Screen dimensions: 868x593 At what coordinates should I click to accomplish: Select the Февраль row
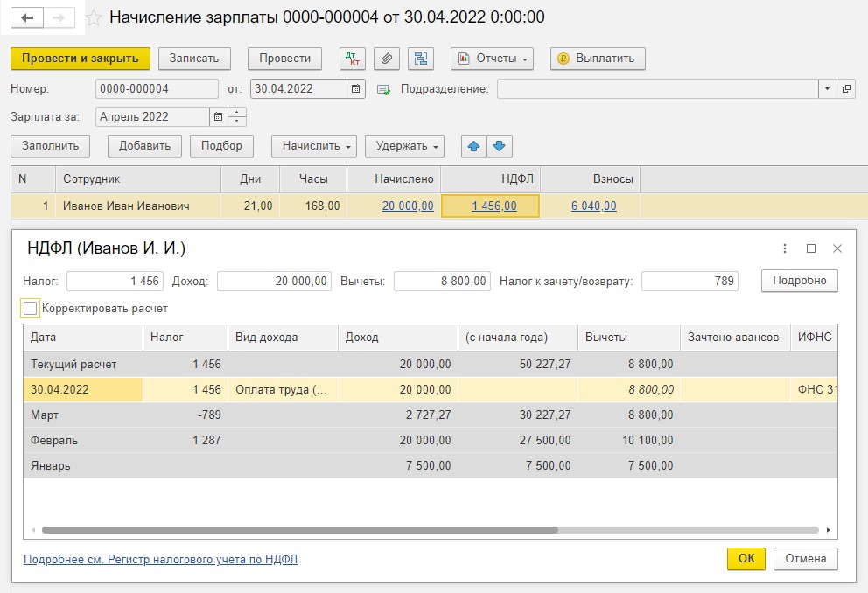430,440
